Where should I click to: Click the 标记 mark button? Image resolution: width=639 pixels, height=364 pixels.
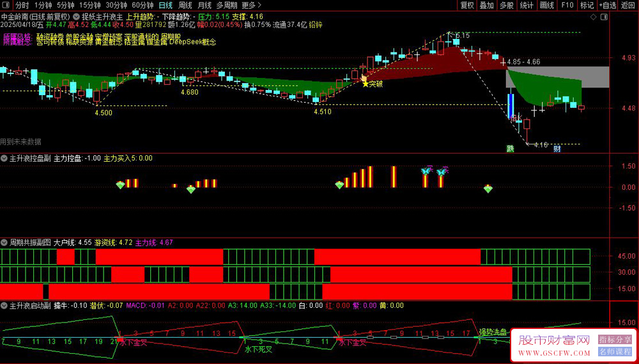click(x=587, y=5)
